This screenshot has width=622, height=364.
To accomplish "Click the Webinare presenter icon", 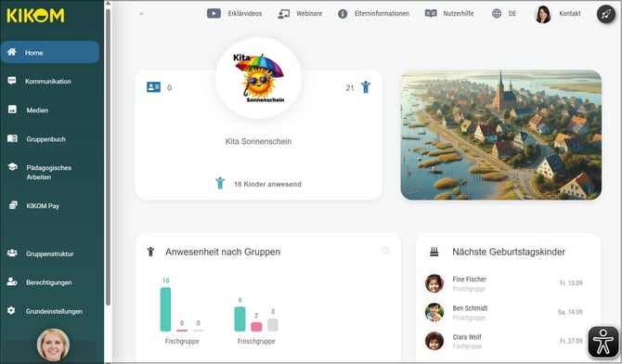I will click(284, 14).
